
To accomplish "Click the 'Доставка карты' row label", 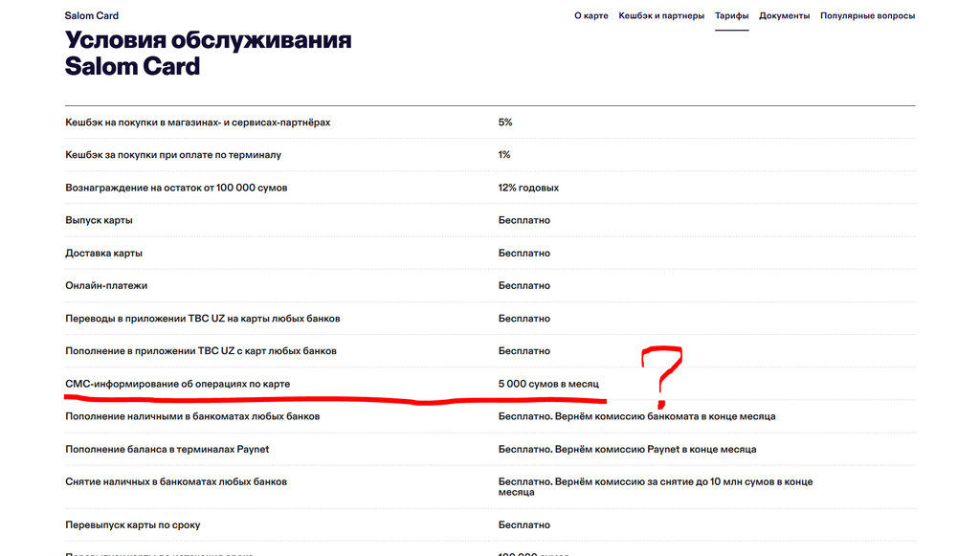I will pos(103,254).
